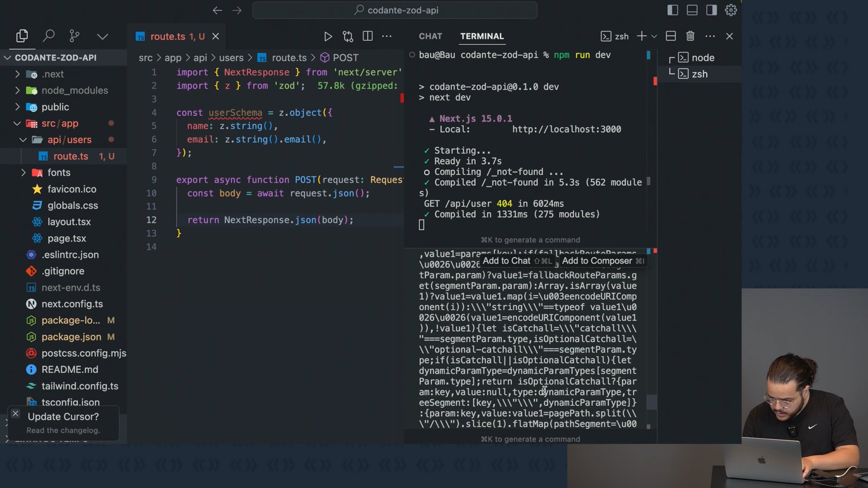
Task: Kill terminal with the trash icon
Action: [x=690, y=36]
